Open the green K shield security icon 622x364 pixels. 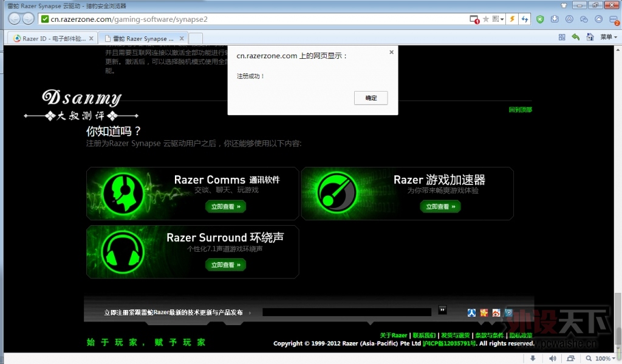tap(540, 19)
